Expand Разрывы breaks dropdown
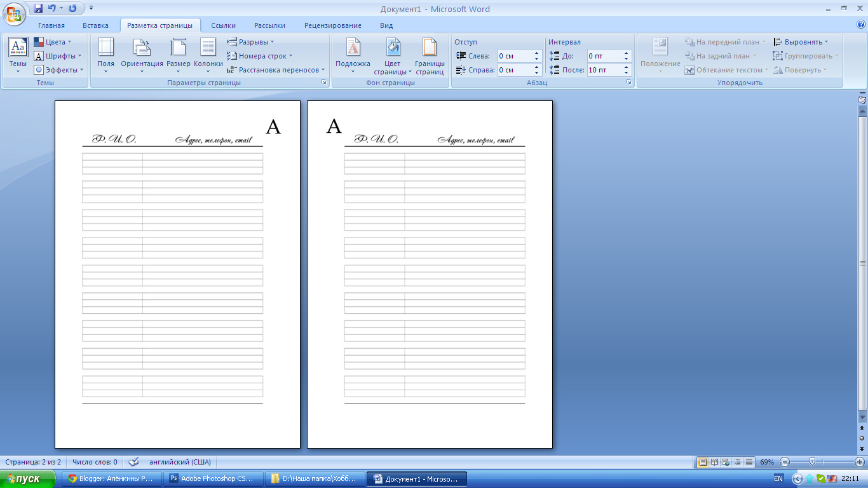The height and width of the screenshot is (488, 868). (x=251, y=42)
